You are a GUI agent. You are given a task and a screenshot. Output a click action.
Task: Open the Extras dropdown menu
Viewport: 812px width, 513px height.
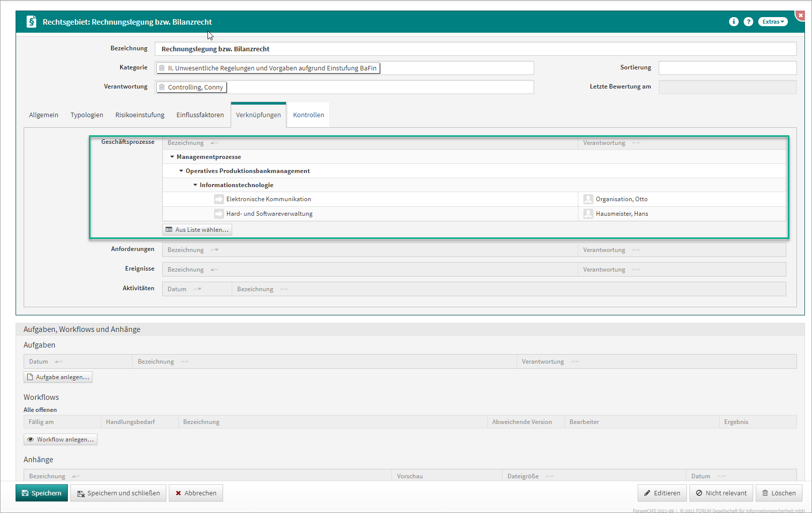pyautogui.click(x=772, y=22)
